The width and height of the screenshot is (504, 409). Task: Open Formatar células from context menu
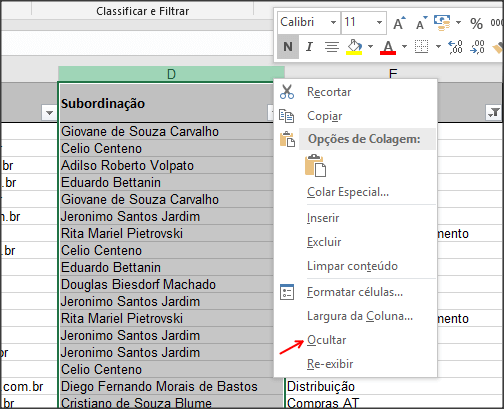point(355,292)
